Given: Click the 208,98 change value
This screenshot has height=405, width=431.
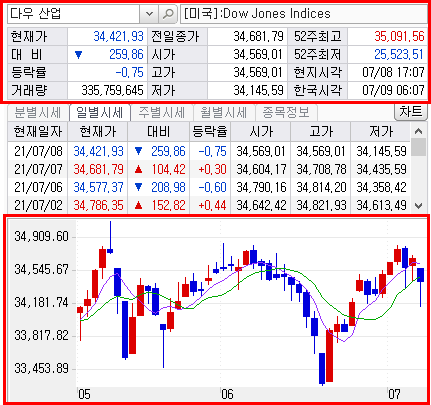Looking at the screenshot, I should click(x=168, y=187).
